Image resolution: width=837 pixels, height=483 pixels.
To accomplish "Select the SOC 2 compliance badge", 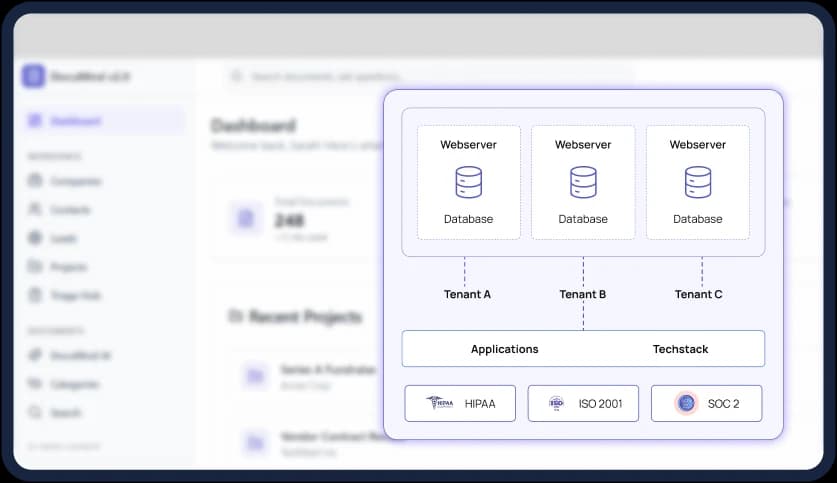I will [707, 403].
